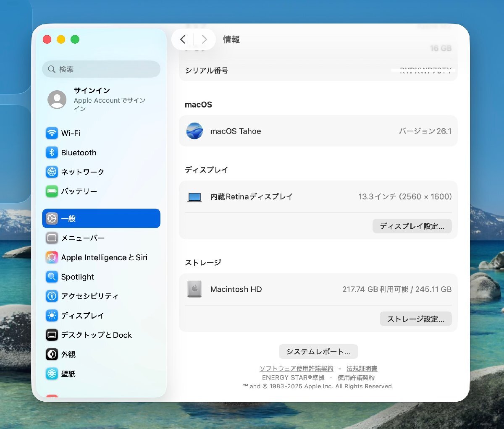Select 外観 label in sidebar
Screen dimensions: 504x429
pyautogui.click(x=68, y=354)
